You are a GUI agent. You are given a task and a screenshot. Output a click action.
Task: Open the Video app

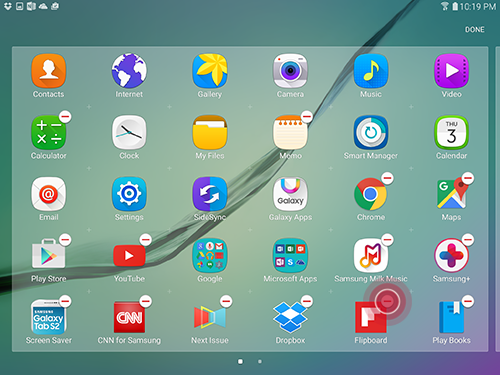(x=451, y=71)
